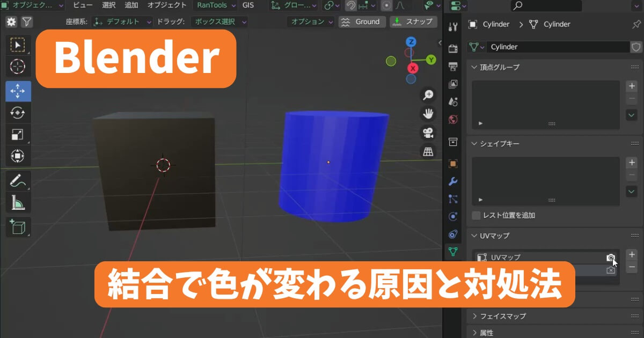Click the viewport zoom magnifier icon

428,95
